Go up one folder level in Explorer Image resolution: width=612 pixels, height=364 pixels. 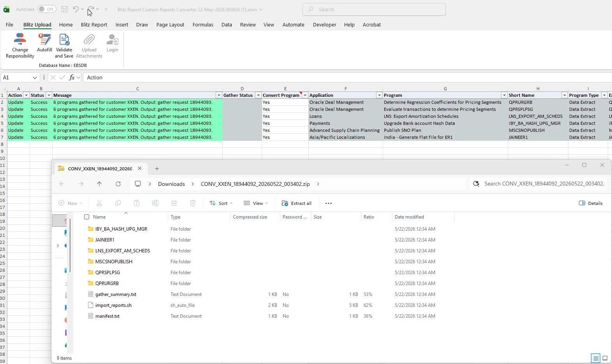click(99, 184)
